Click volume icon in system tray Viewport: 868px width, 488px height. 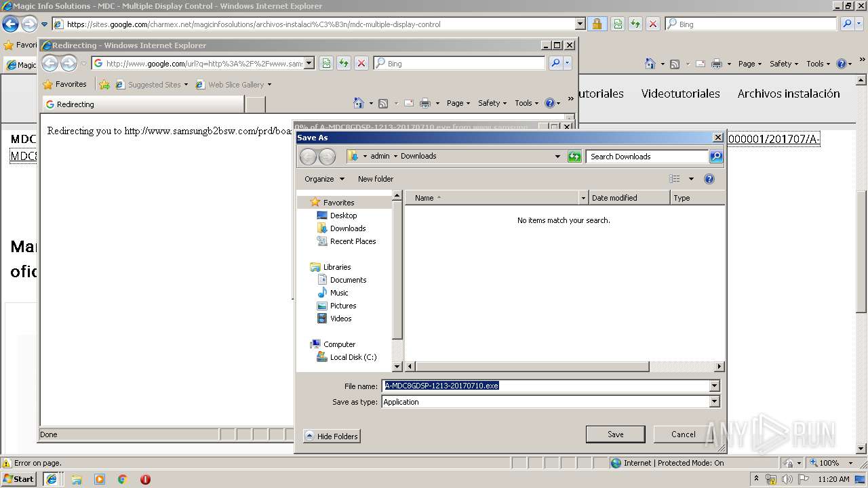tap(787, 479)
